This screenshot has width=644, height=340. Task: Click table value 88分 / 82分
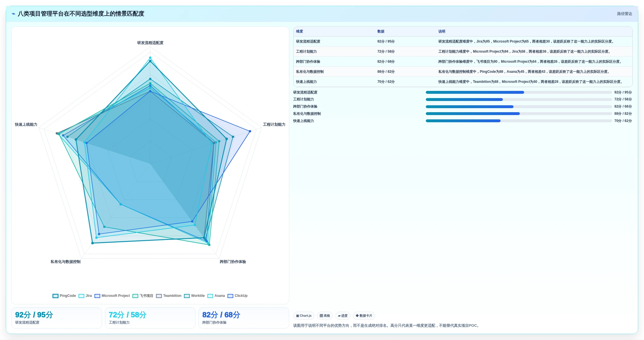(x=386, y=72)
